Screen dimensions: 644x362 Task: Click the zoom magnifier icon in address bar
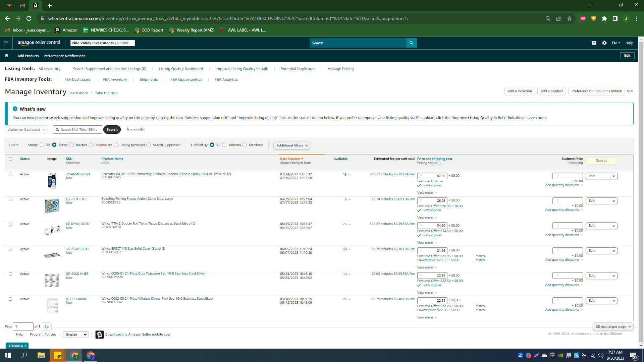(548, 18)
